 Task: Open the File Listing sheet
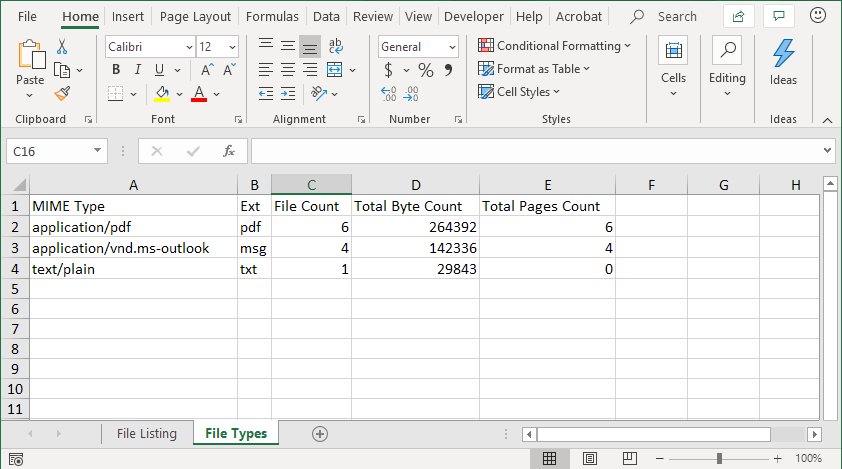click(x=147, y=433)
